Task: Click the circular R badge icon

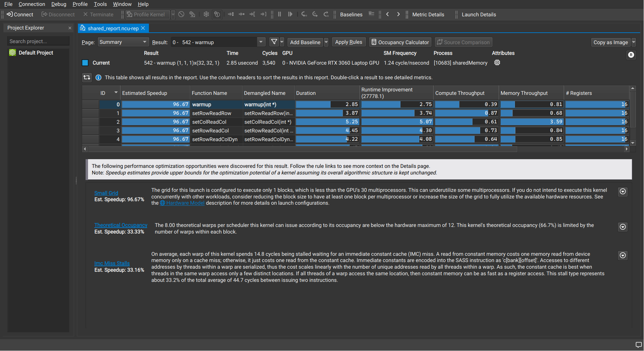Action: pos(631,55)
